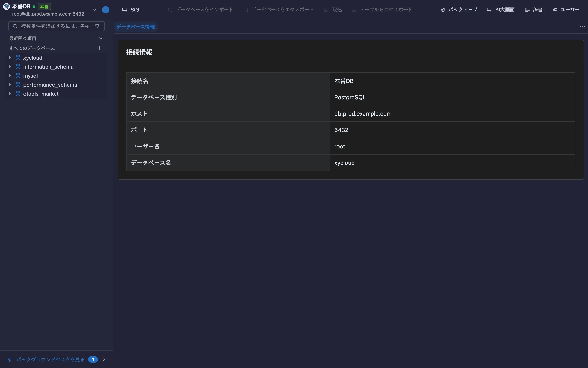Click the すべてのデータベース header
Viewport: 588px width, 368px height.
click(x=32, y=48)
